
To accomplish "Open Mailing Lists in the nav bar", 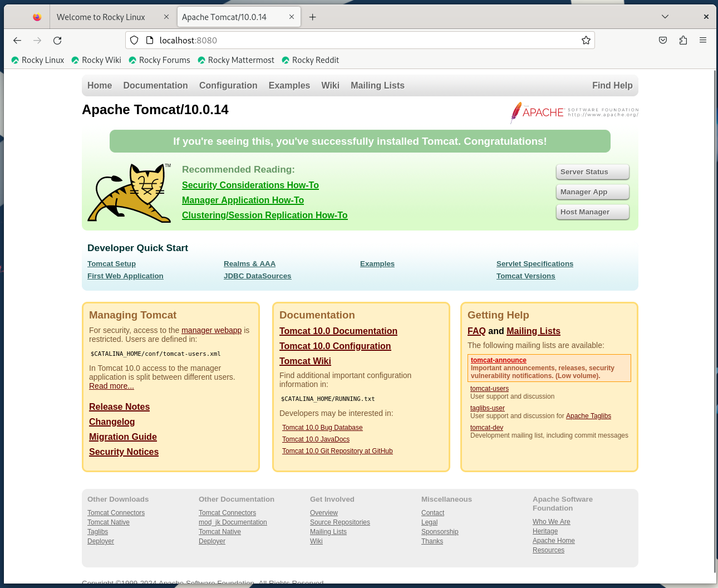I will [x=377, y=85].
